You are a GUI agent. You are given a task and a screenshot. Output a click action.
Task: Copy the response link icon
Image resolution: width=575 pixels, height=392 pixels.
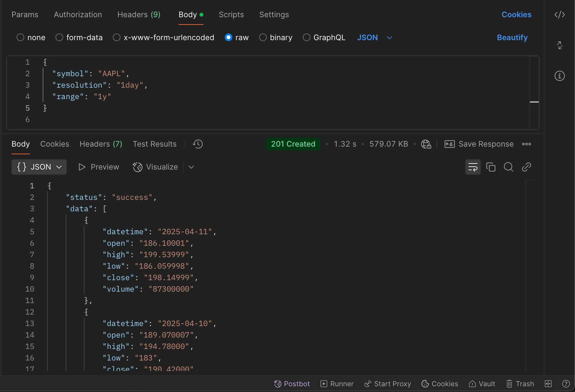point(527,167)
